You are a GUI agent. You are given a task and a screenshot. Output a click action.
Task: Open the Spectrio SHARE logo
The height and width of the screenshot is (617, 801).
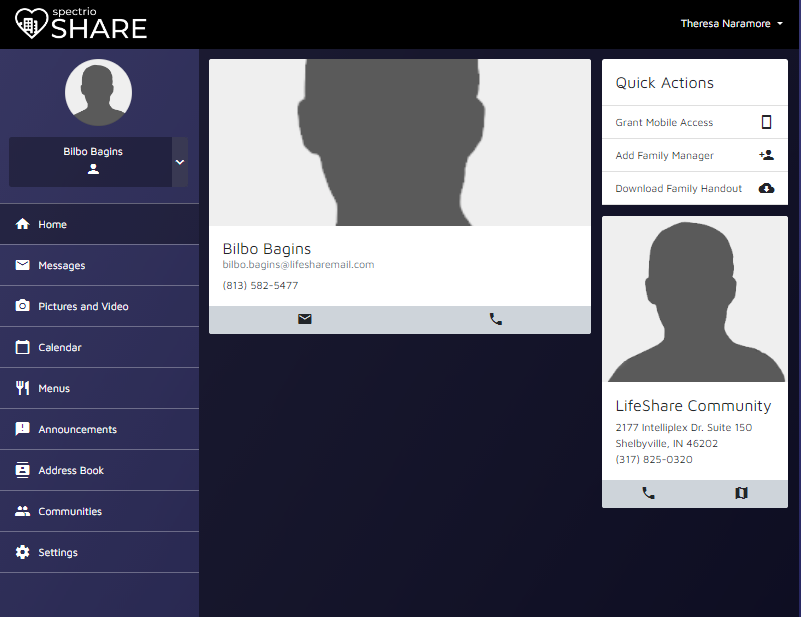pos(81,23)
